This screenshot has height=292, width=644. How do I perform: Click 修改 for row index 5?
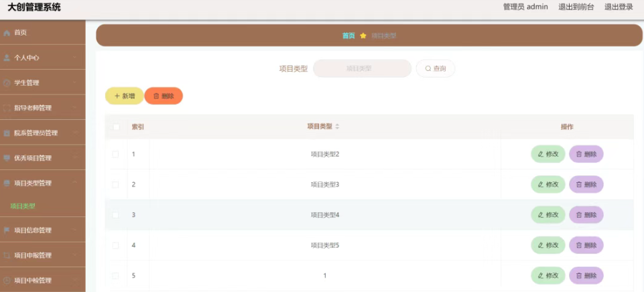coord(548,275)
